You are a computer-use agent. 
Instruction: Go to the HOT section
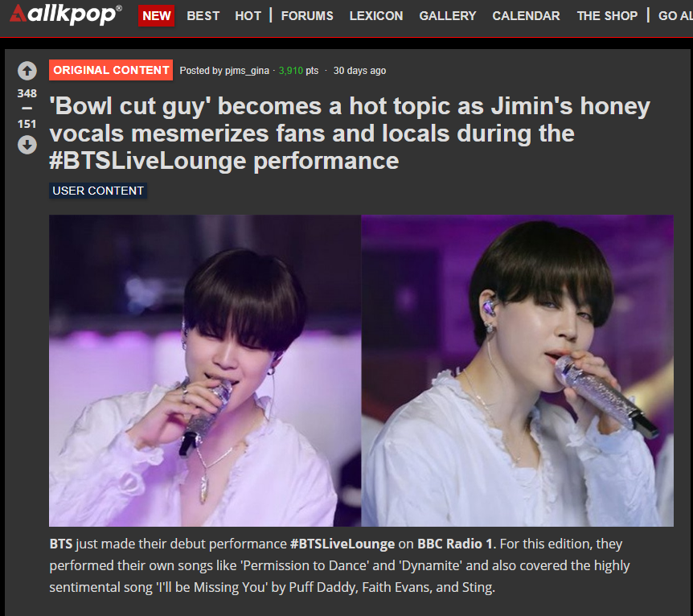point(248,16)
